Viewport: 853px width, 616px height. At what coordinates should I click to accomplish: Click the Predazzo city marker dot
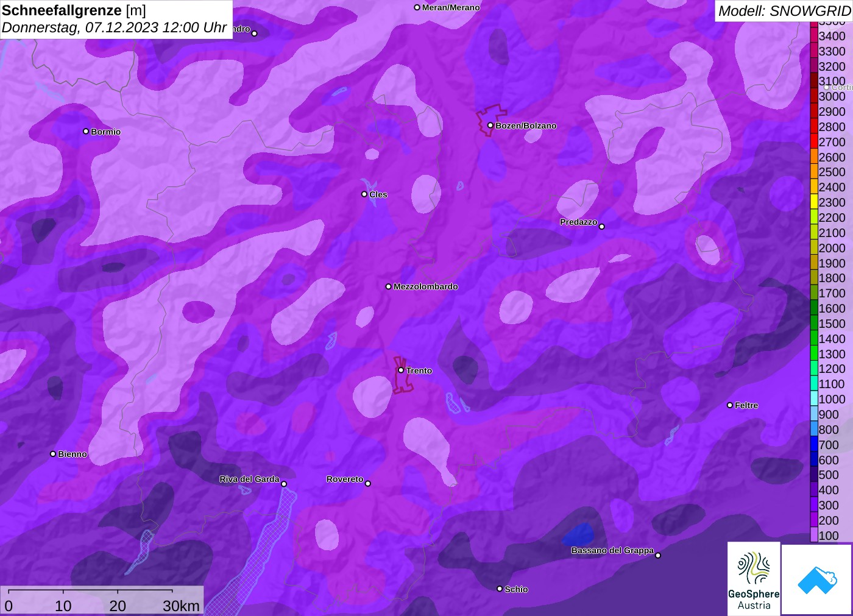tap(602, 227)
